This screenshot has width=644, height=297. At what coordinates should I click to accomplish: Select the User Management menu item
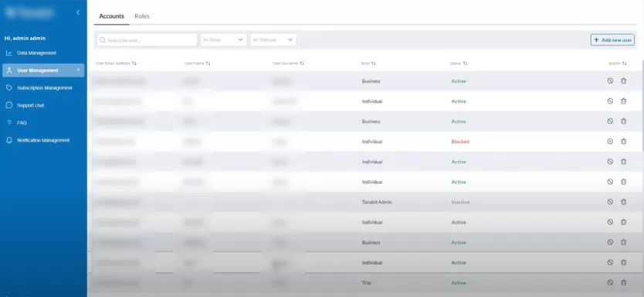(43, 70)
